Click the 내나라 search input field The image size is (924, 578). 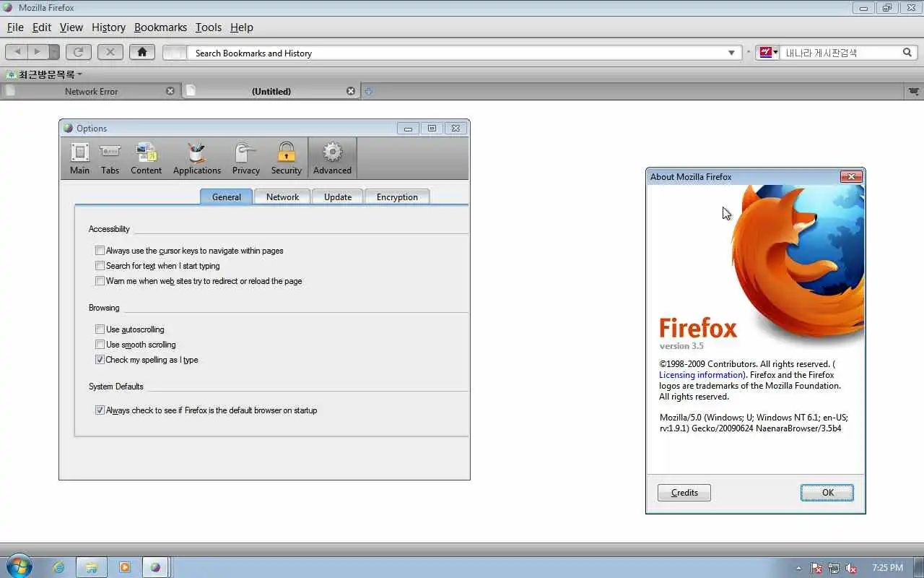click(841, 53)
